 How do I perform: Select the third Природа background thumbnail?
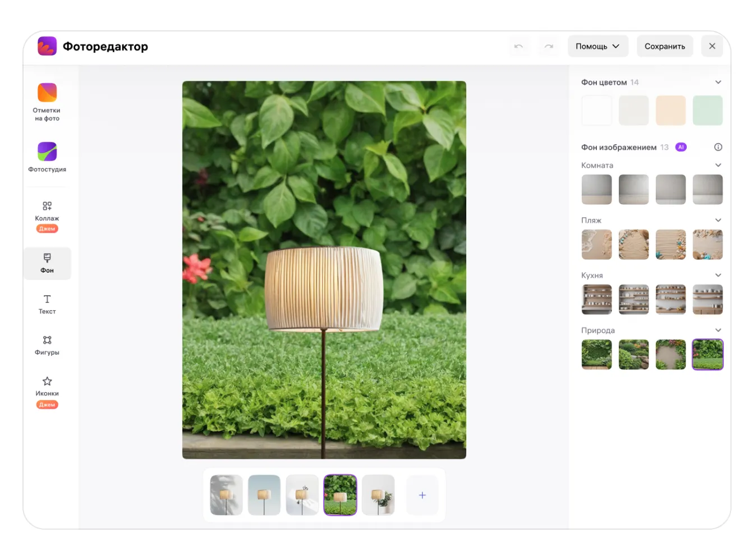(670, 355)
